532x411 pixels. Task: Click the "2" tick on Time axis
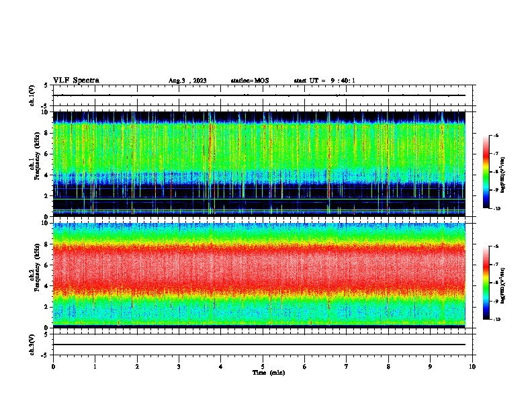coord(137,367)
